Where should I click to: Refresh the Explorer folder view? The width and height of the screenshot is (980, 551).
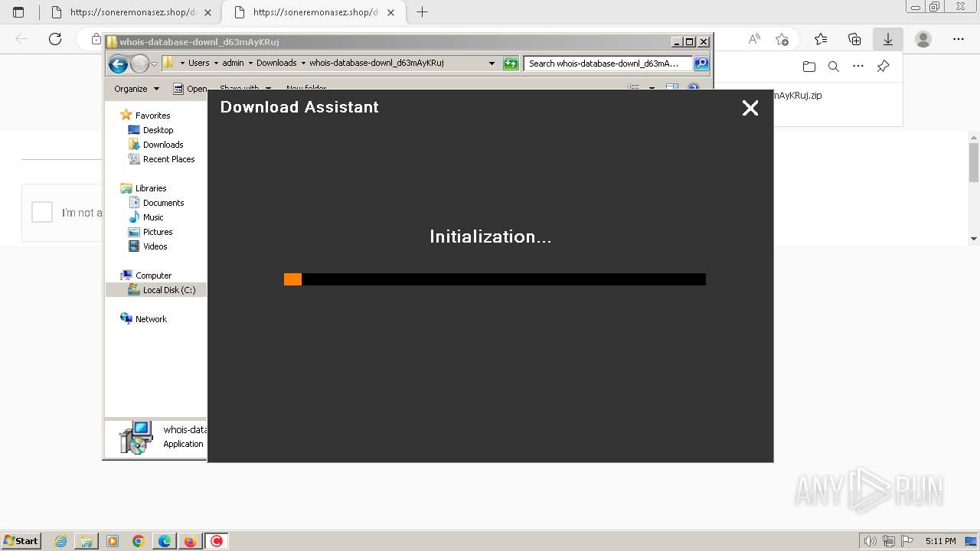pos(511,64)
